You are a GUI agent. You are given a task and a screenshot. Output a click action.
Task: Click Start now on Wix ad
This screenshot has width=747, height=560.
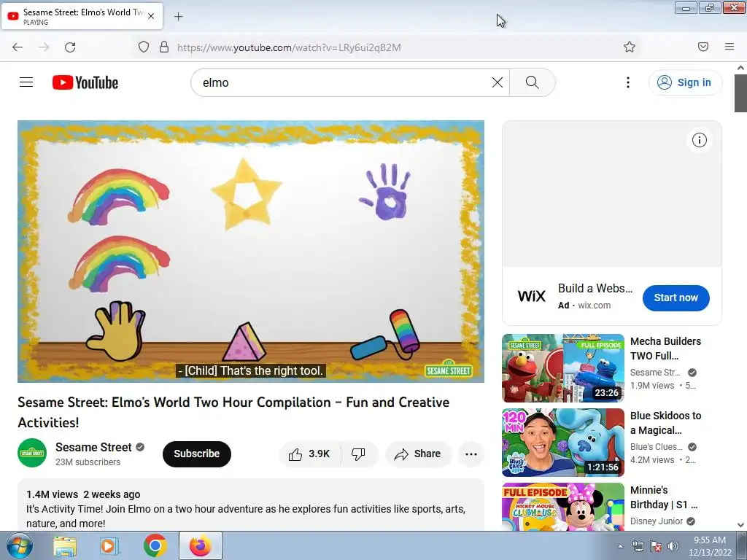click(x=676, y=297)
